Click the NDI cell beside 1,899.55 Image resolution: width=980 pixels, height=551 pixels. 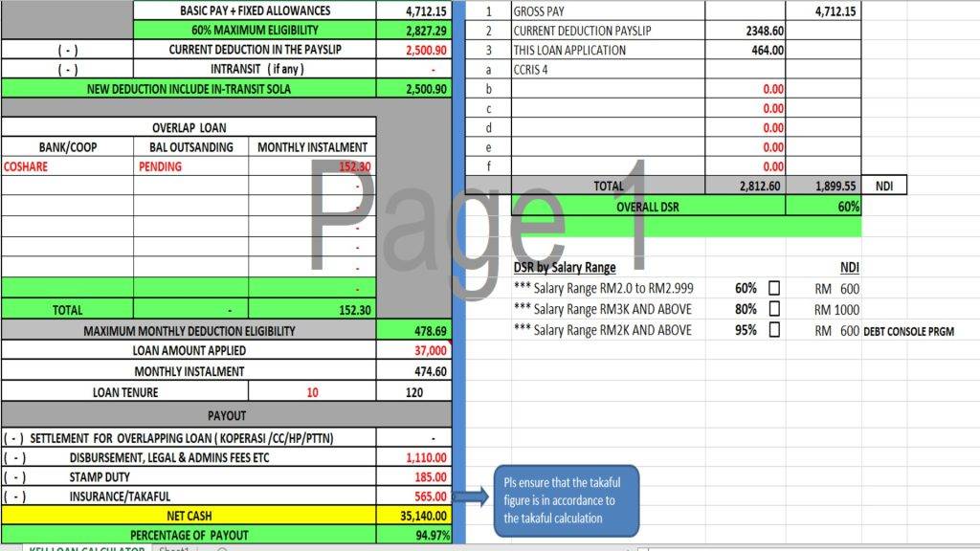pos(883,186)
